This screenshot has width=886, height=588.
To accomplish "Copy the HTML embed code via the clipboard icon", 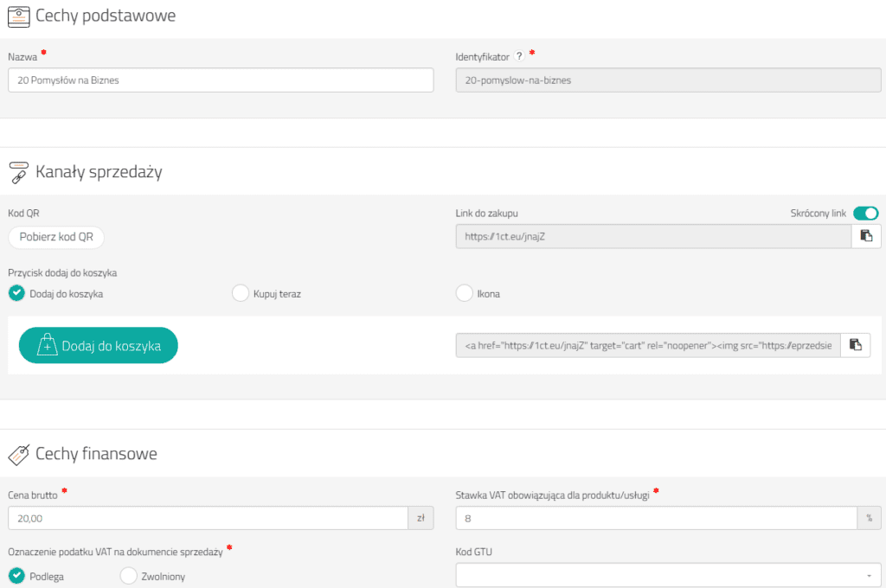I will click(855, 345).
